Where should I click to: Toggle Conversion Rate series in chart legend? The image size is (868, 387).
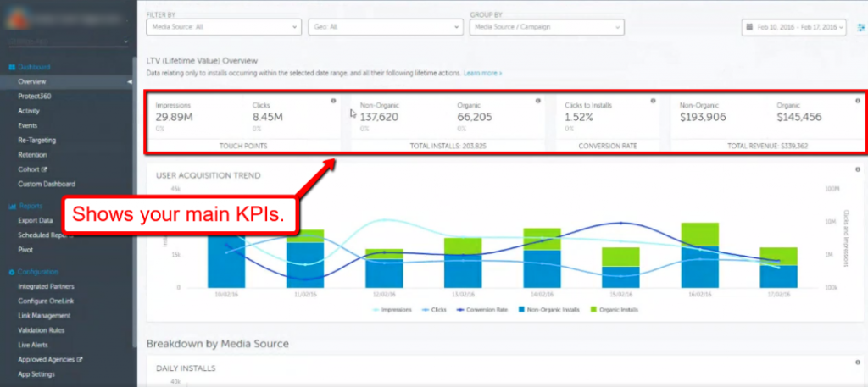click(481, 310)
